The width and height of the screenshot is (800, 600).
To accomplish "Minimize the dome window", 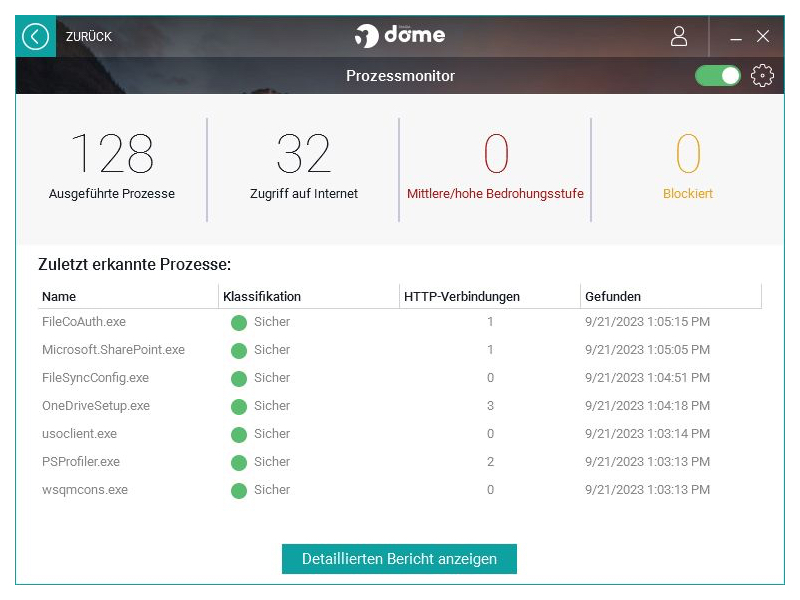I will 736,37.
